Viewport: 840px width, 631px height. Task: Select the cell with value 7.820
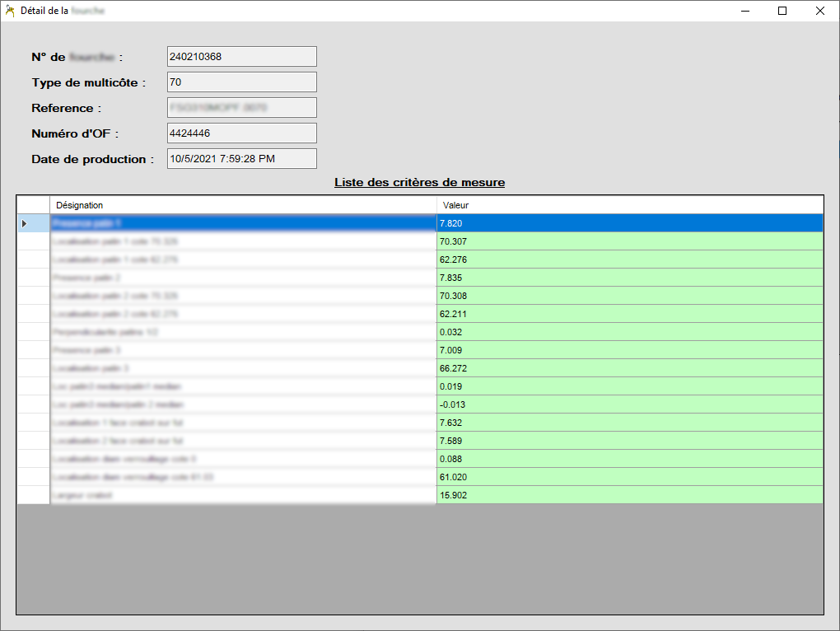pyautogui.click(x=629, y=223)
